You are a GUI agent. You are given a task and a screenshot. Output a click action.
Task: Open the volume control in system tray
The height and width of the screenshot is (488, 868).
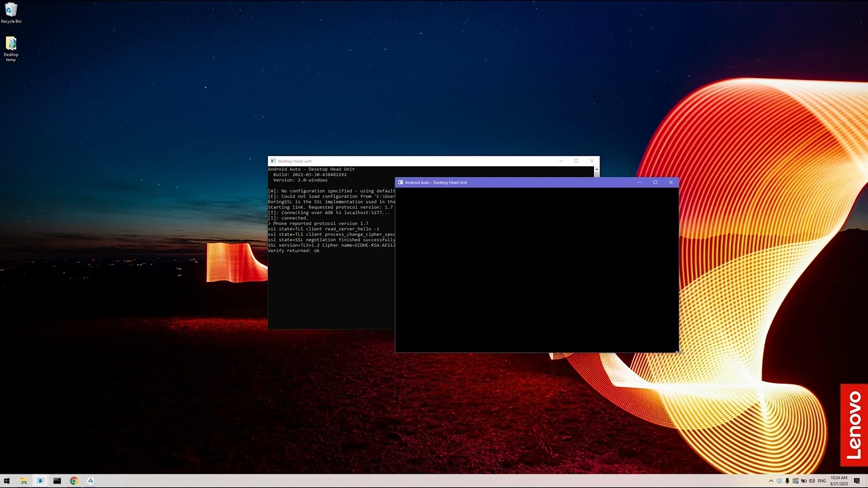point(812,481)
